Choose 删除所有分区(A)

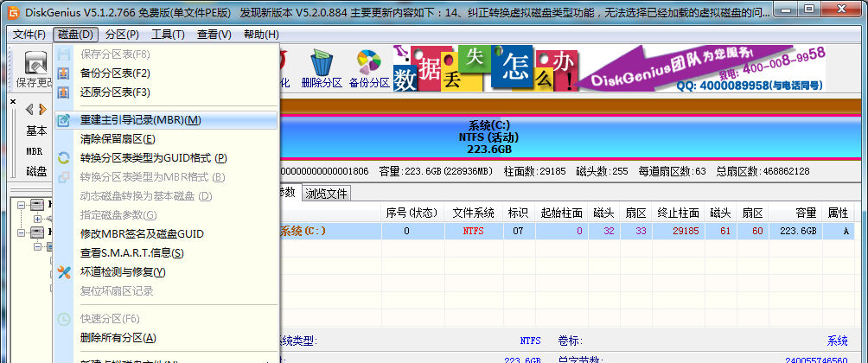[x=166, y=338]
